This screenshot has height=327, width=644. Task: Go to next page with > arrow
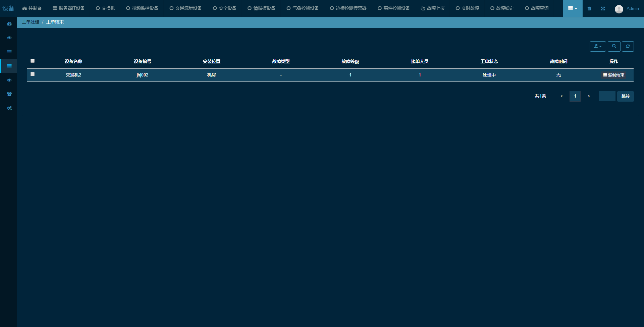[x=588, y=96]
